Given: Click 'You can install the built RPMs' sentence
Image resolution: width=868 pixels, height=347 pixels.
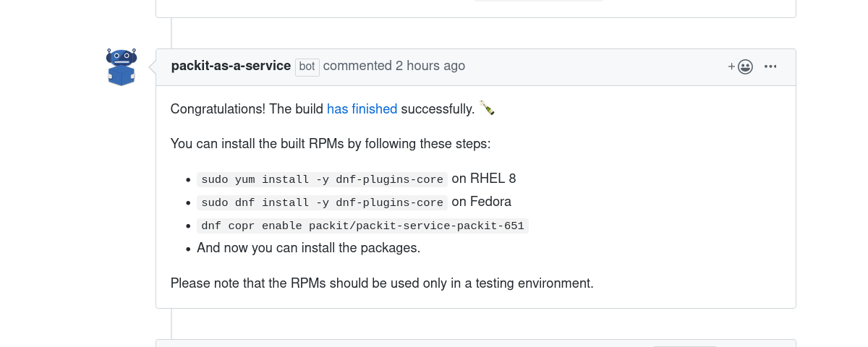Looking at the screenshot, I should coord(331,144).
